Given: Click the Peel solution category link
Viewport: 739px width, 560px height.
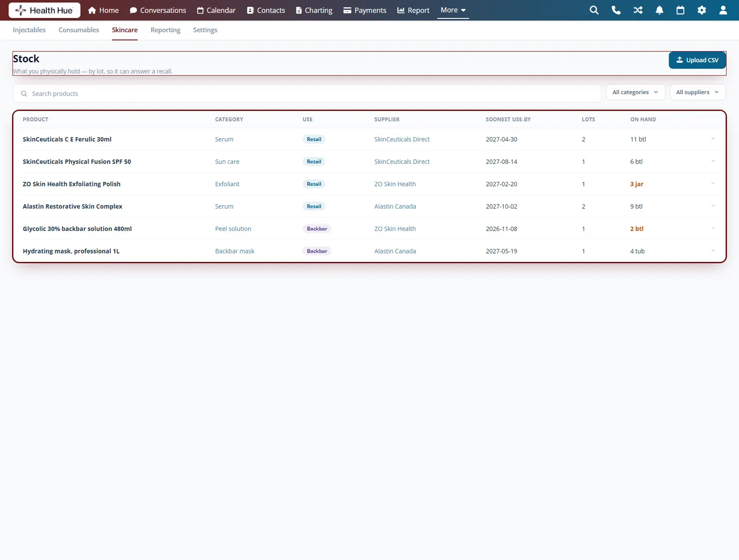Looking at the screenshot, I should point(233,229).
